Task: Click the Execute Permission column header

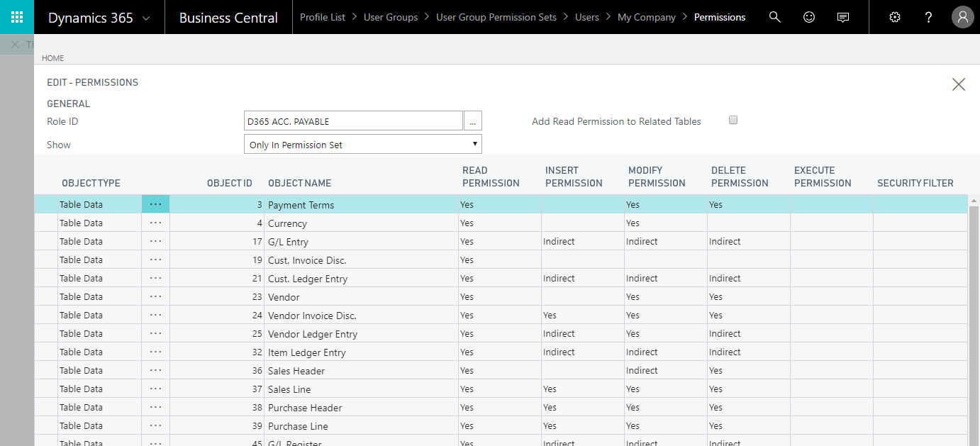Action: [x=823, y=177]
